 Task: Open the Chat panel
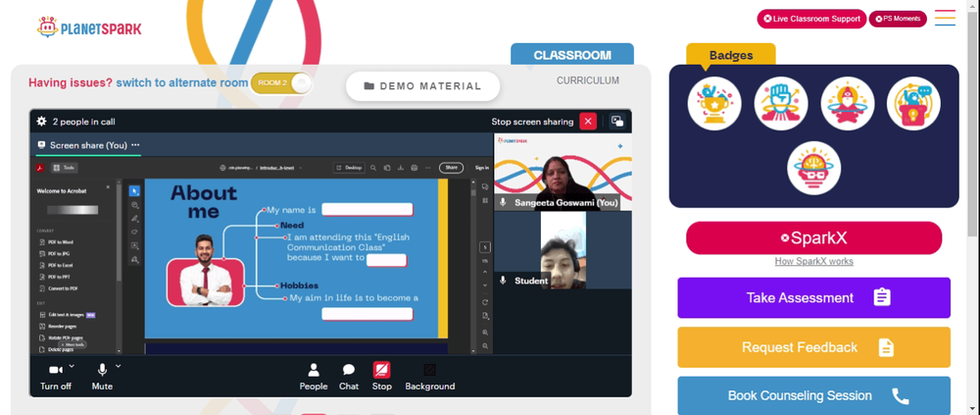click(x=349, y=377)
